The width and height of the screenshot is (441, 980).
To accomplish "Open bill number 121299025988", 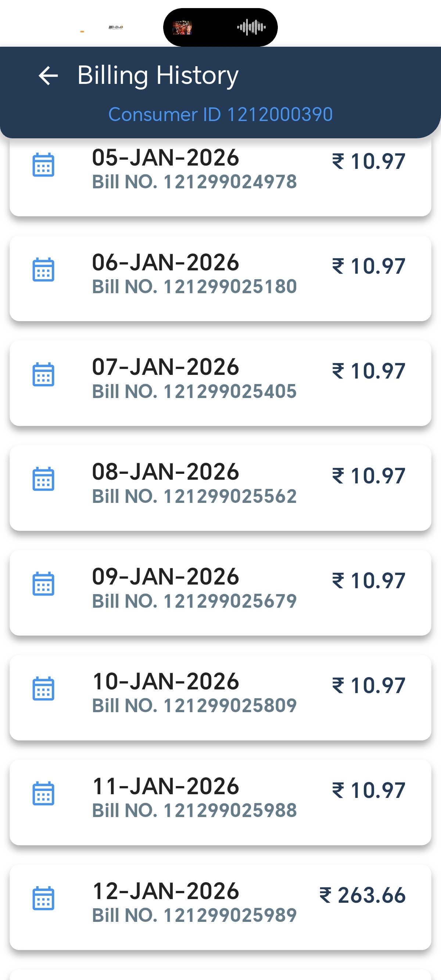I will coord(194,810).
